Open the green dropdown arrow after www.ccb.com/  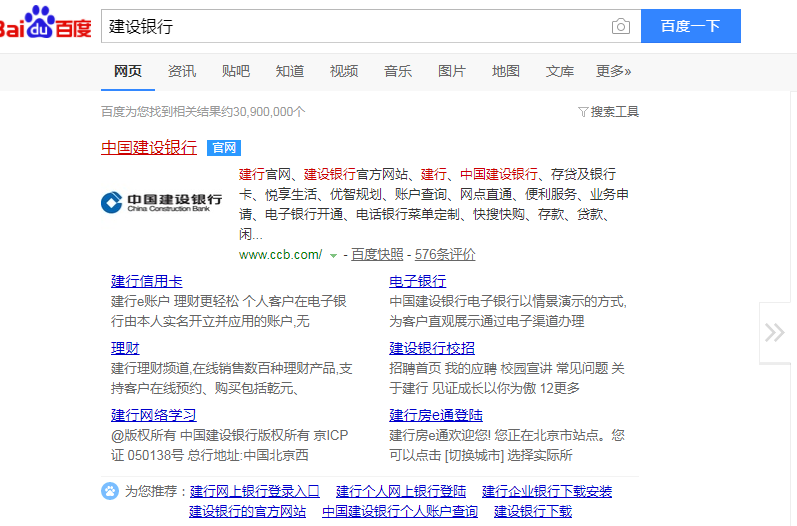click(x=333, y=256)
